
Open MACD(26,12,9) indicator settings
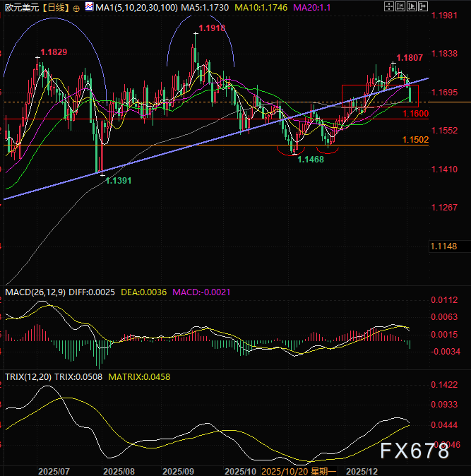point(35,292)
